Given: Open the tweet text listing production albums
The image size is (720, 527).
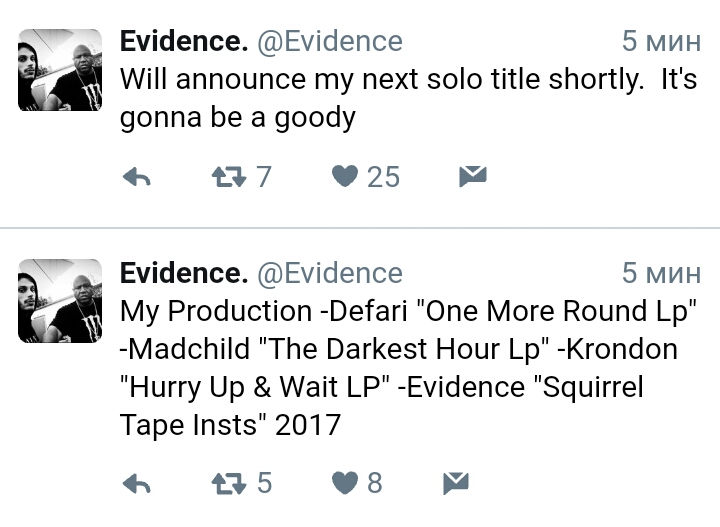Looking at the screenshot, I should pos(409,368).
